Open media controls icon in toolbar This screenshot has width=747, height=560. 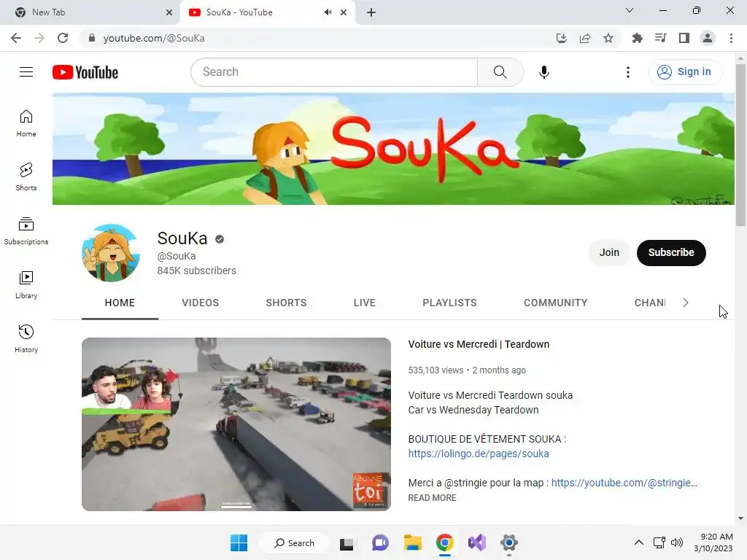(660, 38)
